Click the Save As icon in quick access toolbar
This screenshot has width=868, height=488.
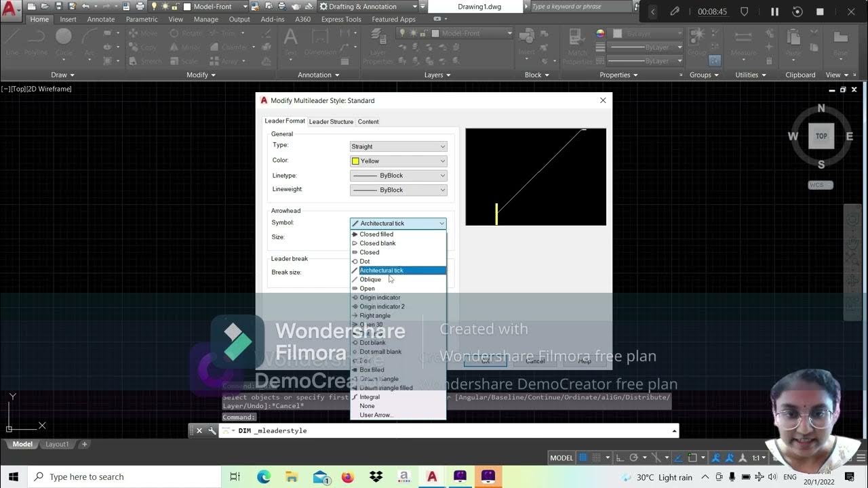pyautogui.click(x=71, y=6)
